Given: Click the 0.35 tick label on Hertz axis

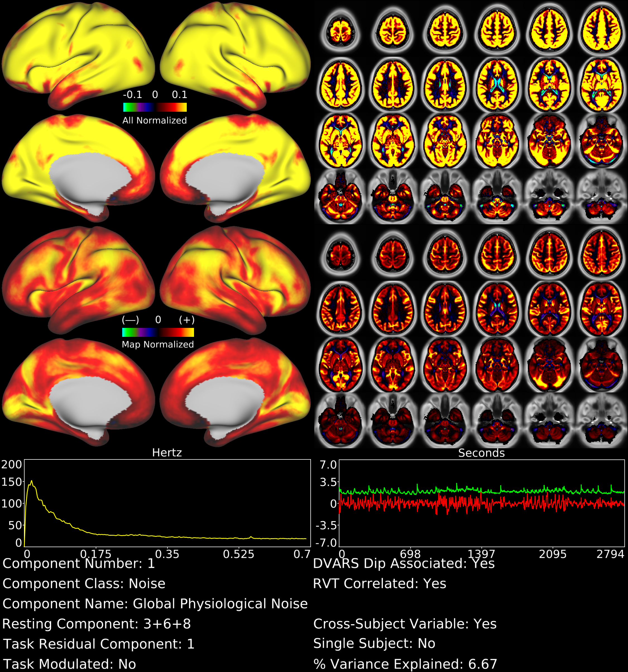Looking at the screenshot, I should 167,554.
